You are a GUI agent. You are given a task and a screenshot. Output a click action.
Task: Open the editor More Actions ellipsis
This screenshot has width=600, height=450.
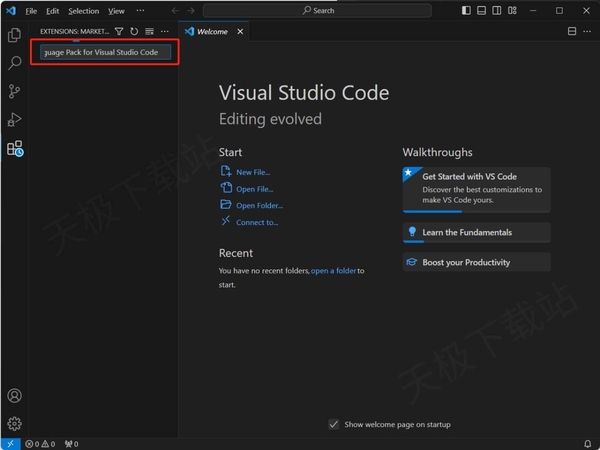587,31
